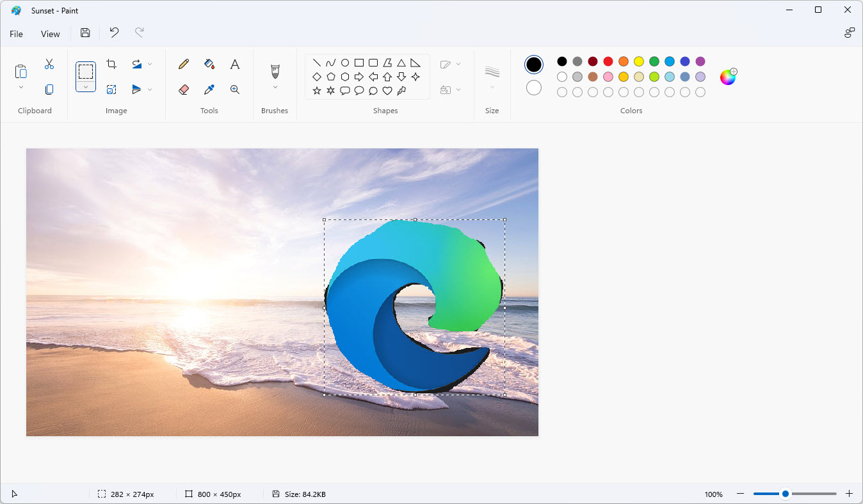Image resolution: width=863 pixels, height=504 pixels.
Task: Select the Heart shape
Action: click(387, 91)
